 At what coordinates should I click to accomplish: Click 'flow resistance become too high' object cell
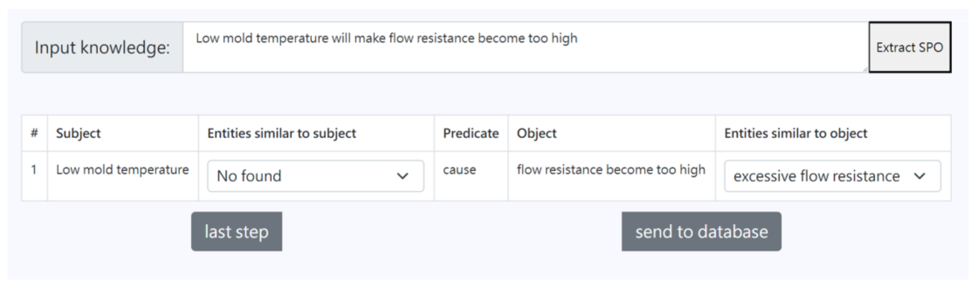[611, 170]
